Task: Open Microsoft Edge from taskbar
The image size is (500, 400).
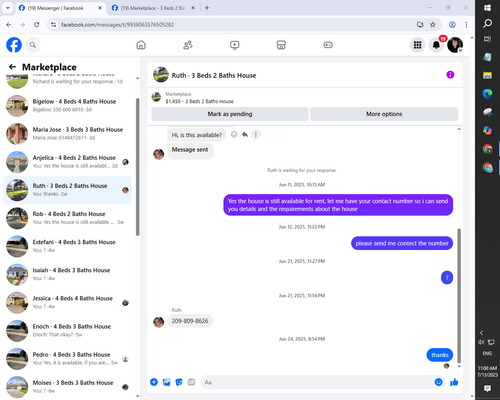Action: click(x=487, y=94)
